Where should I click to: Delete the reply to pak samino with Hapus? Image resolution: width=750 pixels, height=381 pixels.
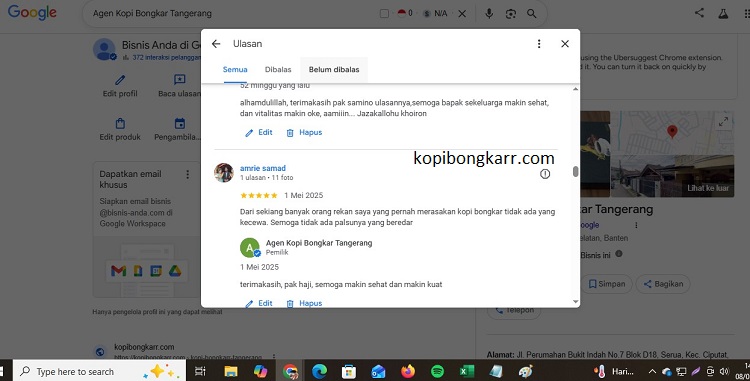click(x=304, y=132)
